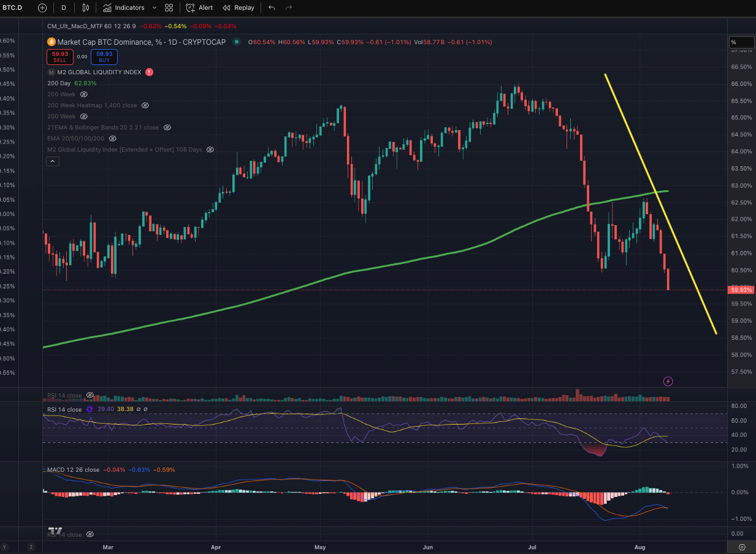Add symbol with the plus-circle icon

tap(42, 8)
